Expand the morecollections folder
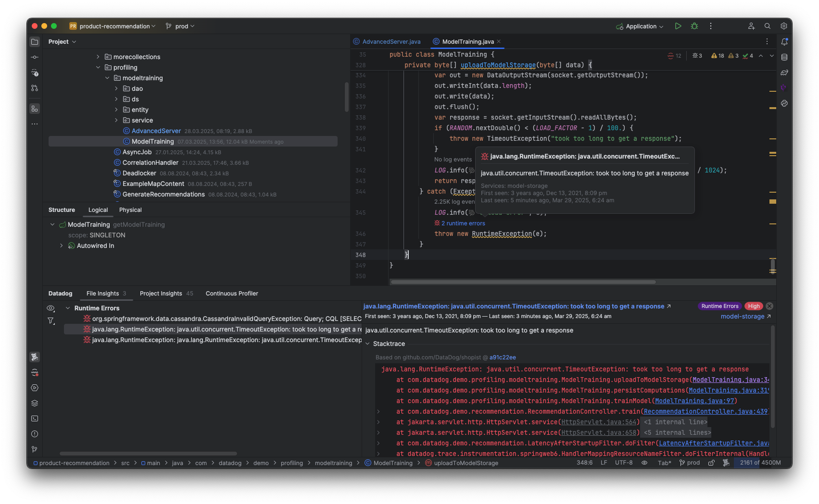The width and height of the screenshot is (819, 504). coord(98,57)
